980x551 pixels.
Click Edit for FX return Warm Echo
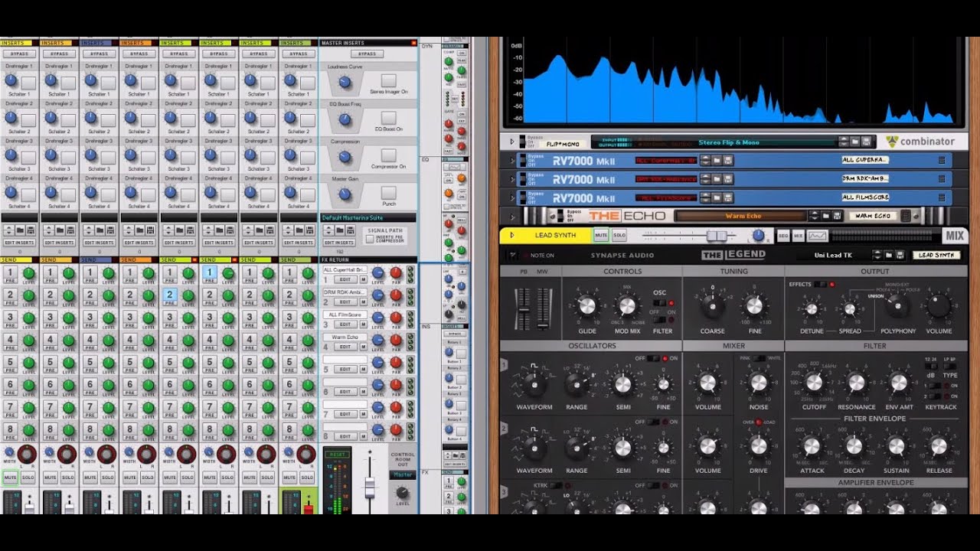point(345,347)
